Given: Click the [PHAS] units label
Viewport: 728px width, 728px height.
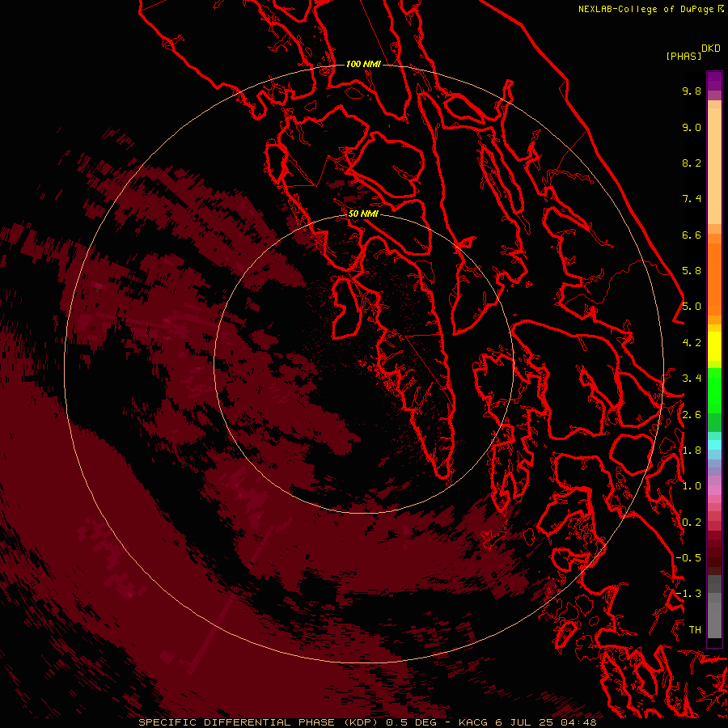Looking at the screenshot, I should [x=684, y=56].
